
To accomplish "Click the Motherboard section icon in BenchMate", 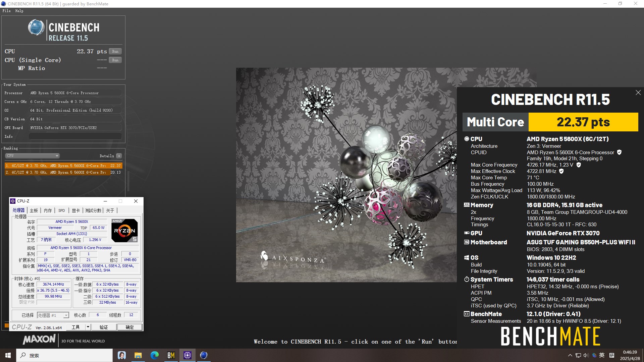I will pyautogui.click(x=467, y=242).
